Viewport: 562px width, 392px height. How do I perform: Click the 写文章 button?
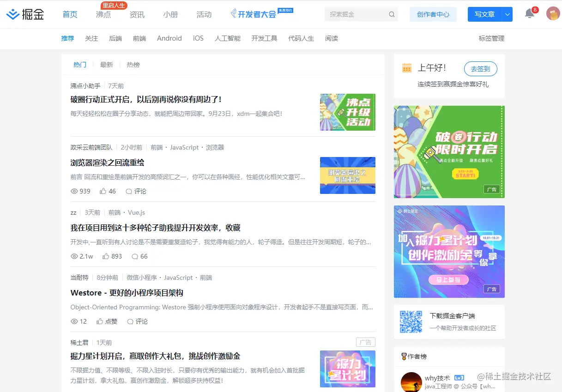(x=485, y=14)
